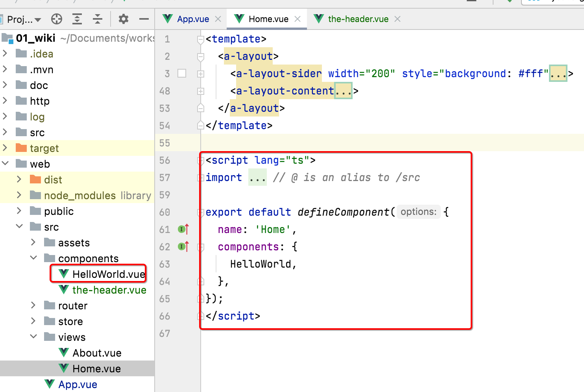584x392 pixels.
Task: Expand the doc folder
Action: click(5, 85)
